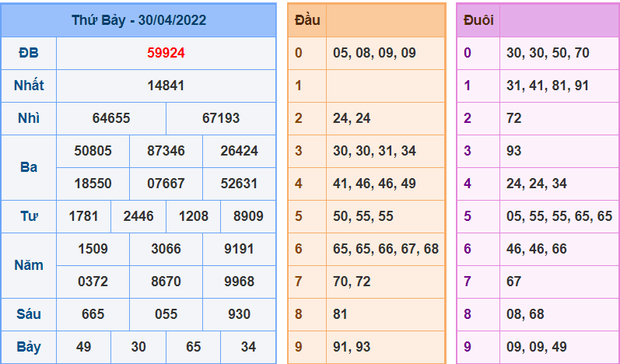Select Đầu value '81'

340,314
